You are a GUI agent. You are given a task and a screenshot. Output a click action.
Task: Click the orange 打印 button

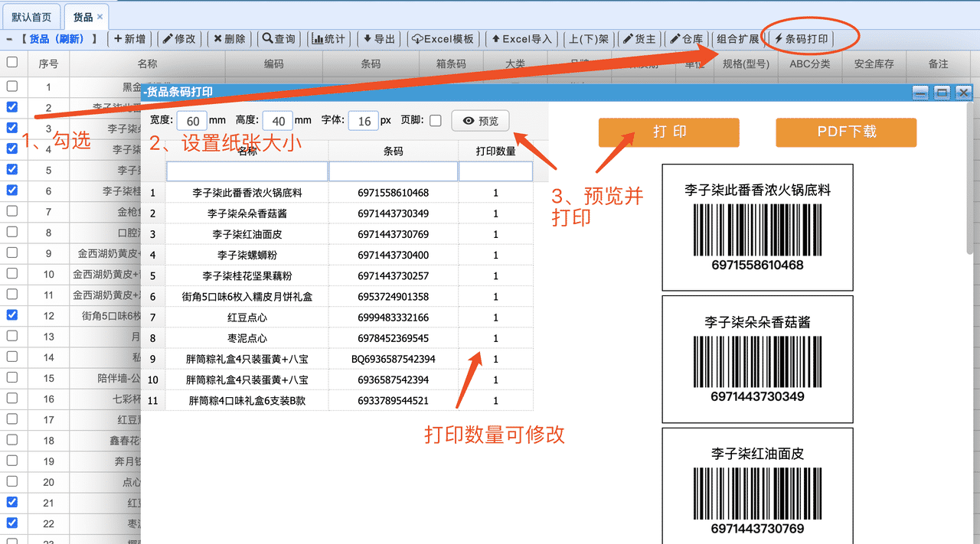(x=669, y=132)
